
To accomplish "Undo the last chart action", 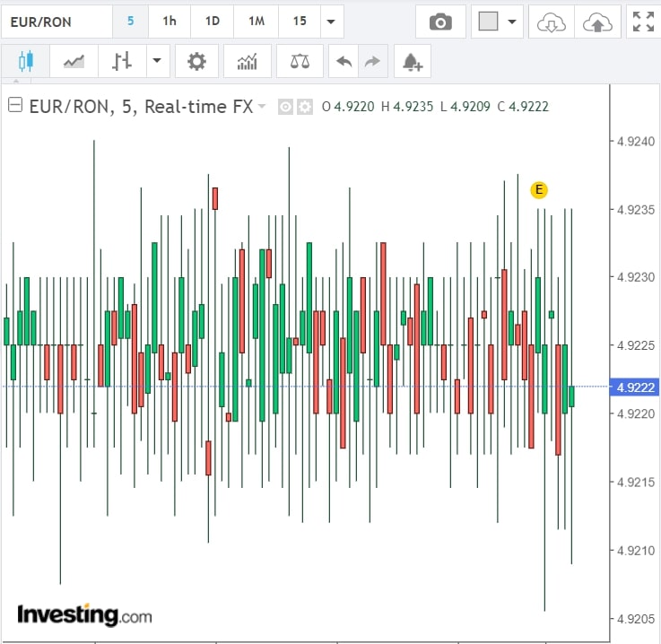I will point(344,62).
